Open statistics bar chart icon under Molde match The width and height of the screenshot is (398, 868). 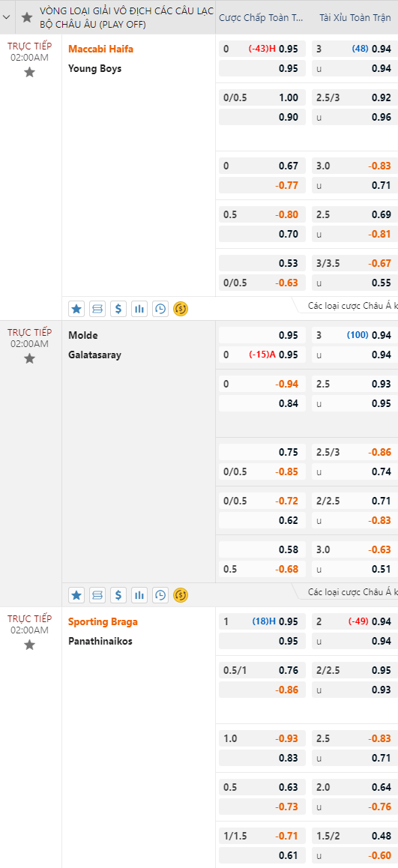139,595
